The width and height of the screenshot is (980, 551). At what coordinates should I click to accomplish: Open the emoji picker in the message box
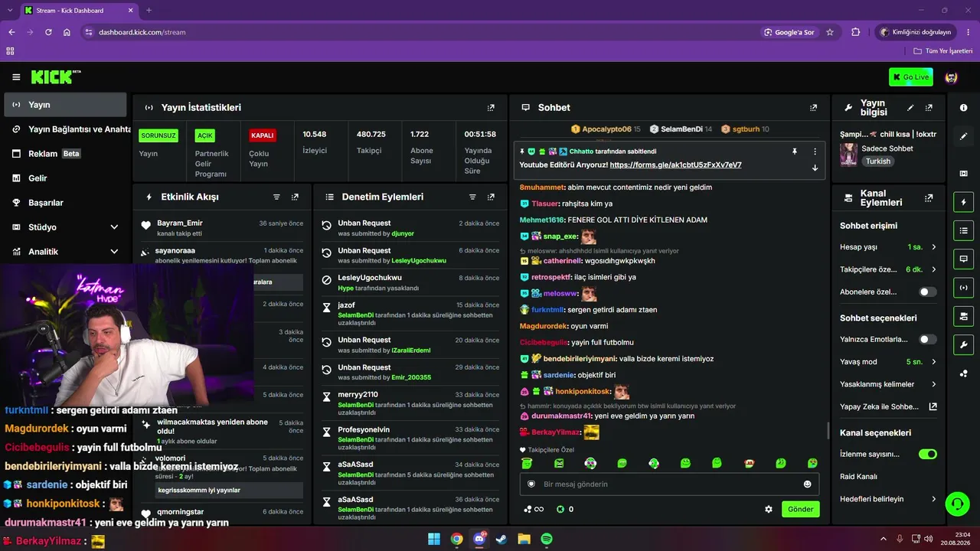coord(807,484)
